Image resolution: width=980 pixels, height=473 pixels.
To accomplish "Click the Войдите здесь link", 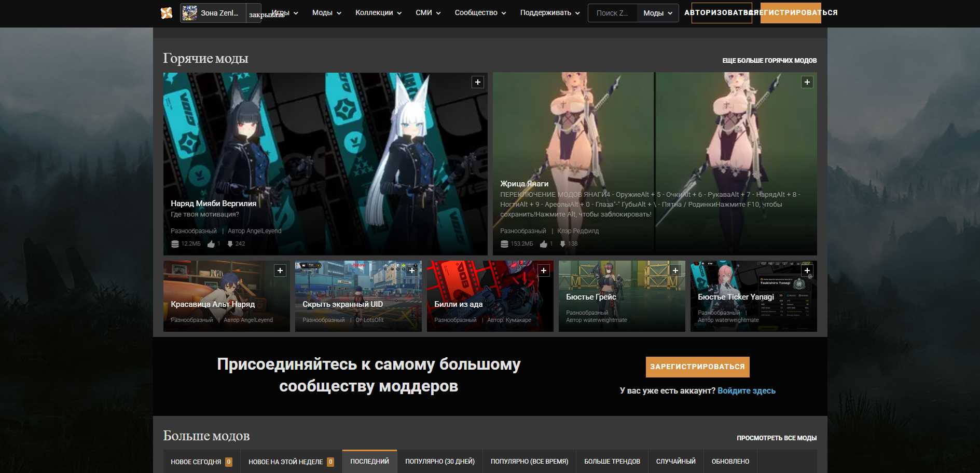I will click(747, 391).
